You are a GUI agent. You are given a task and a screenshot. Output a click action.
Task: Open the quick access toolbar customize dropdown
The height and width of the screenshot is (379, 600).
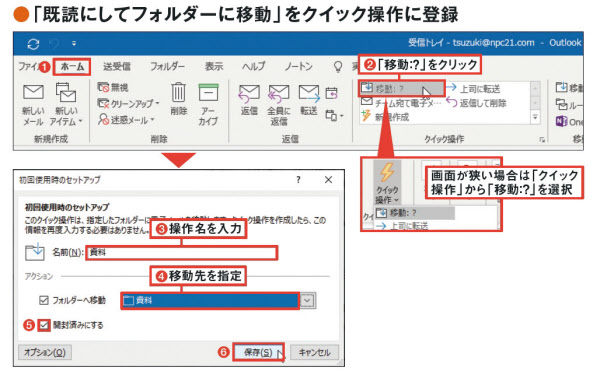coord(74,44)
